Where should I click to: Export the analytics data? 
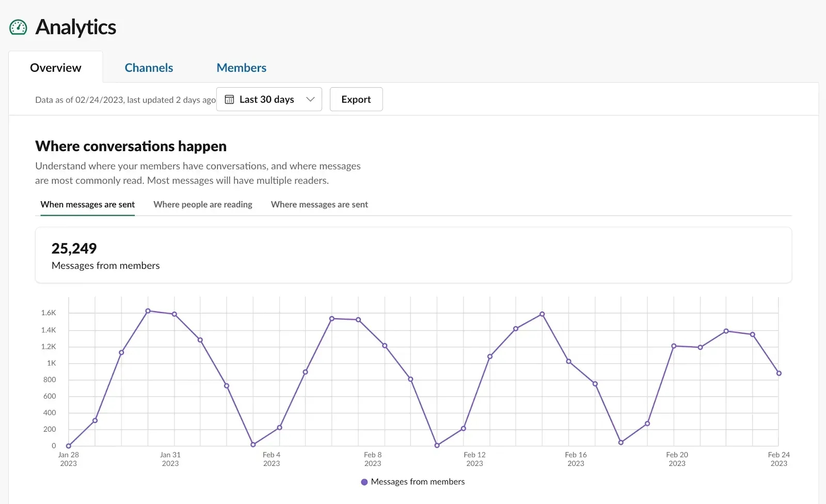356,99
